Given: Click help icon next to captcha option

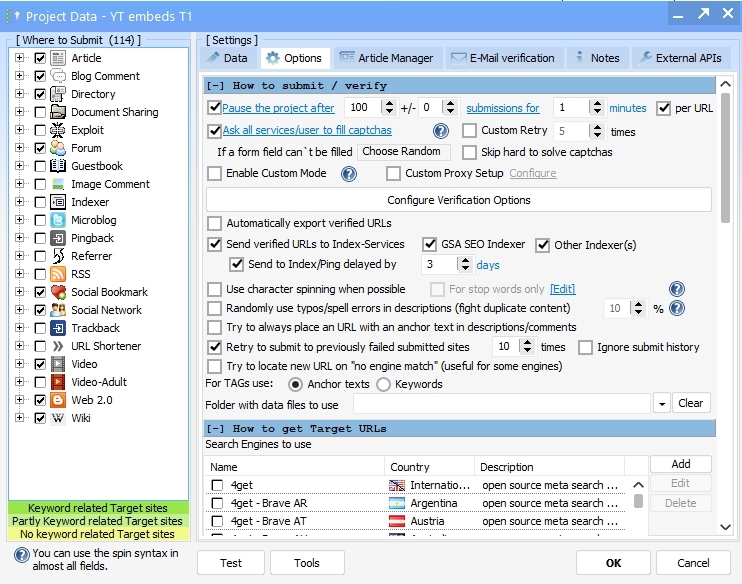Looking at the screenshot, I should (x=440, y=131).
